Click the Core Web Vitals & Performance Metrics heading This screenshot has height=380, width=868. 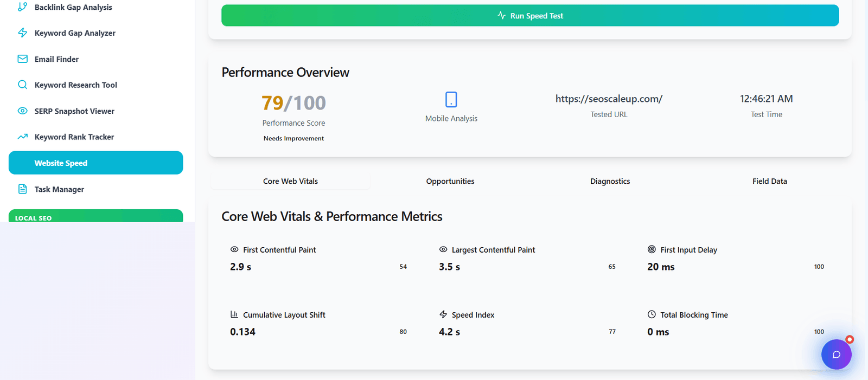(x=332, y=216)
